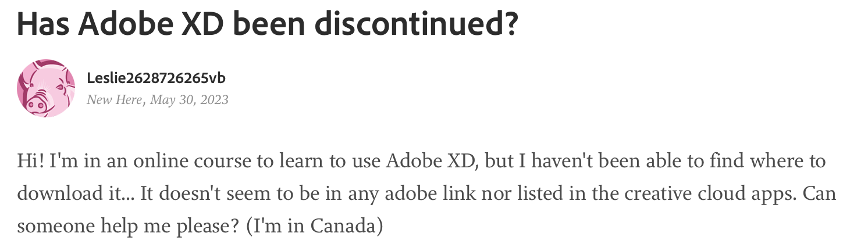Click the post date May 30, 2023
The image size is (868, 251).
(189, 100)
